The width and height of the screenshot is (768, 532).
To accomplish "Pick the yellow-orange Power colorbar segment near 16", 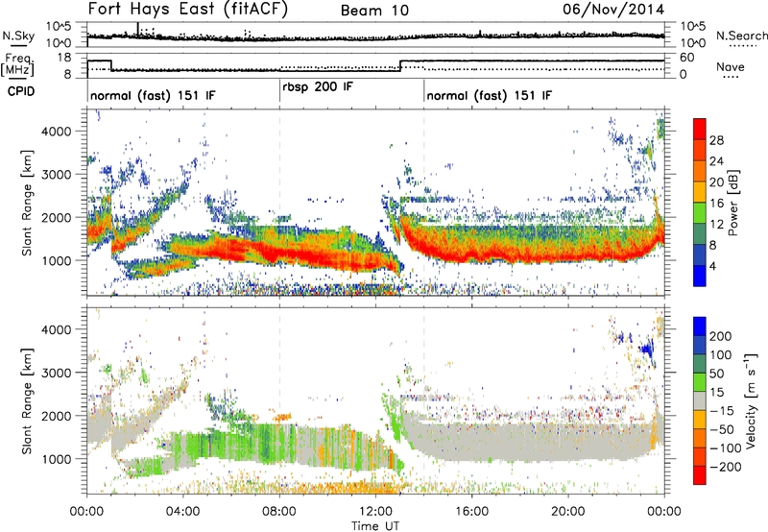I will coord(700,192).
